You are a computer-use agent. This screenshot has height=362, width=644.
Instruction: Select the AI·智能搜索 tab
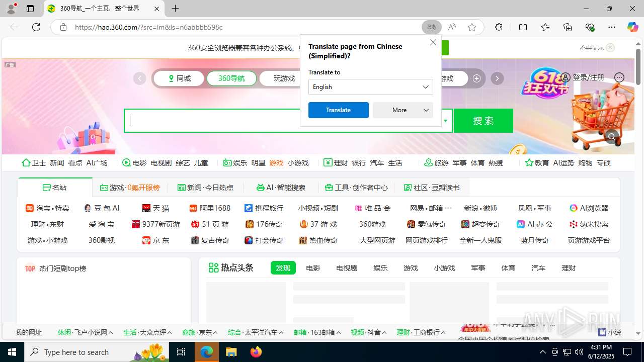coord(281,188)
